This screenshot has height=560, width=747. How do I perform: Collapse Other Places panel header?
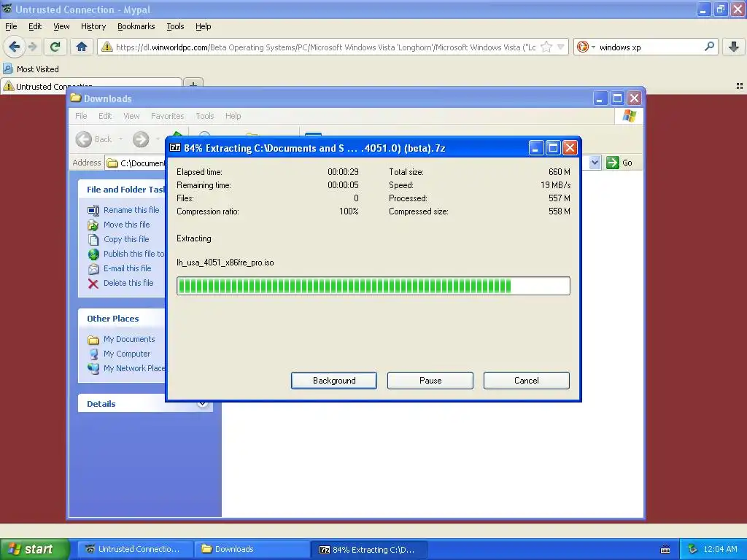(x=122, y=319)
